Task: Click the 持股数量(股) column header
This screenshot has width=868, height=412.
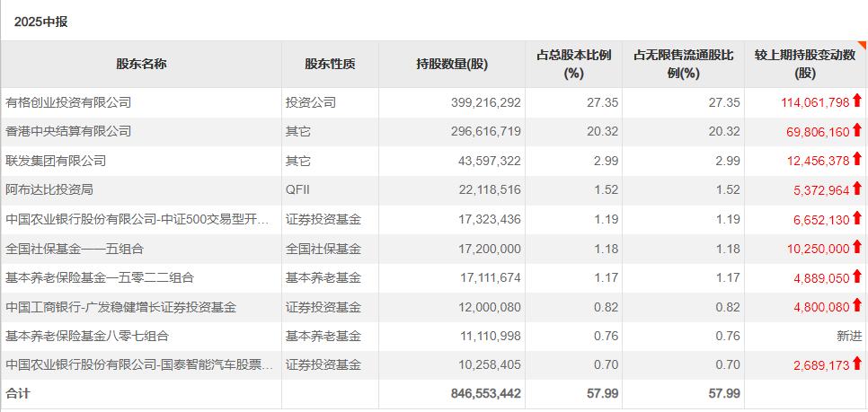Action: [451, 64]
